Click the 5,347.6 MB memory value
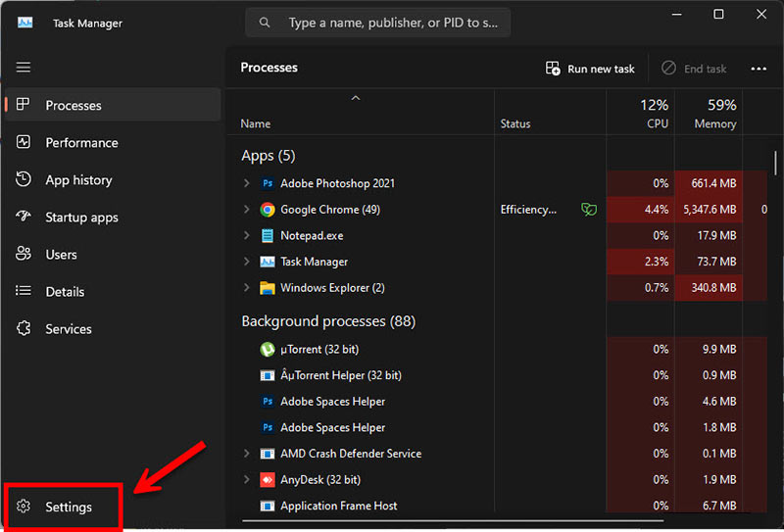 coord(710,210)
